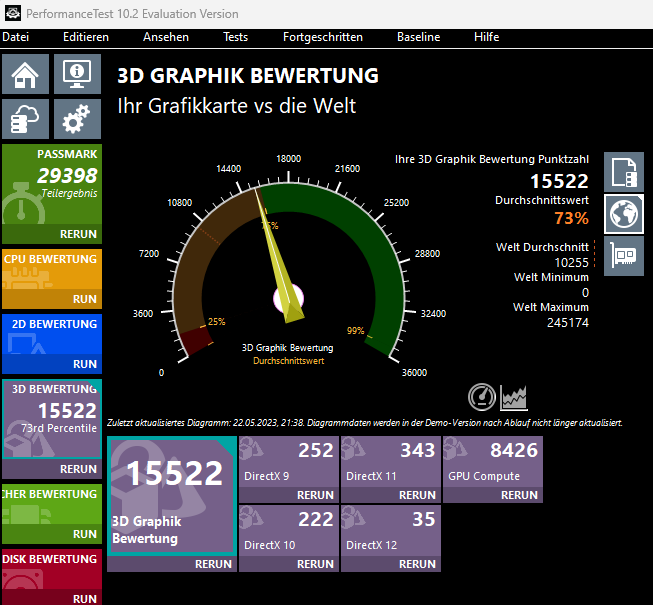The width and height of the screenshot is (653, 605).
Task: Select the CPU Bewertung tile
Action: [x=52, y=269]
